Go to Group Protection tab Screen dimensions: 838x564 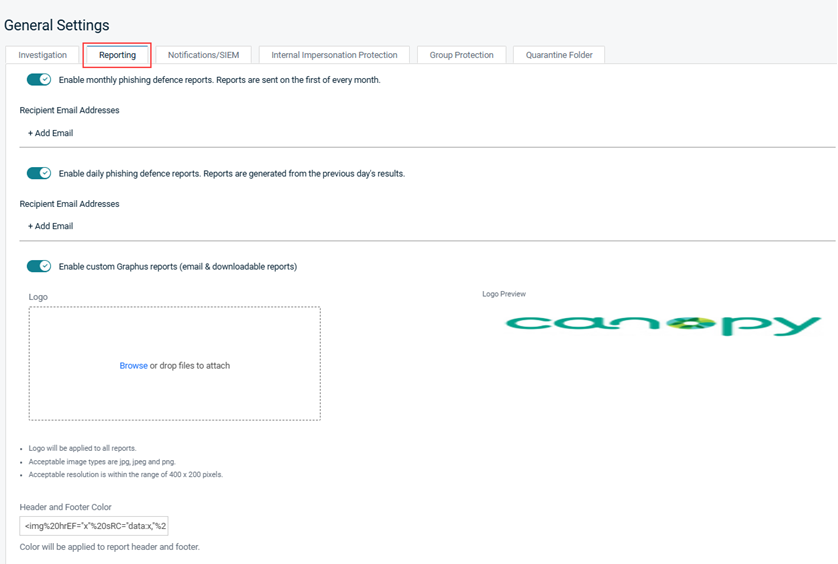point(461,55)
